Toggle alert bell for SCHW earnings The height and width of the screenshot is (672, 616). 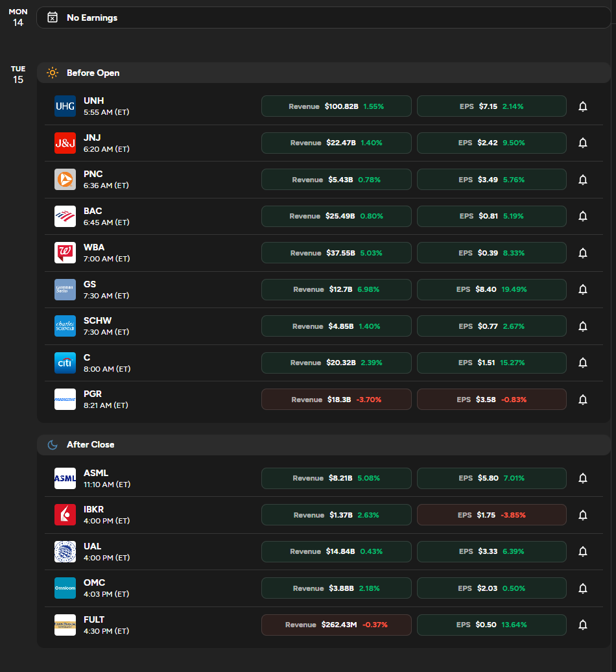click(582, 326)
